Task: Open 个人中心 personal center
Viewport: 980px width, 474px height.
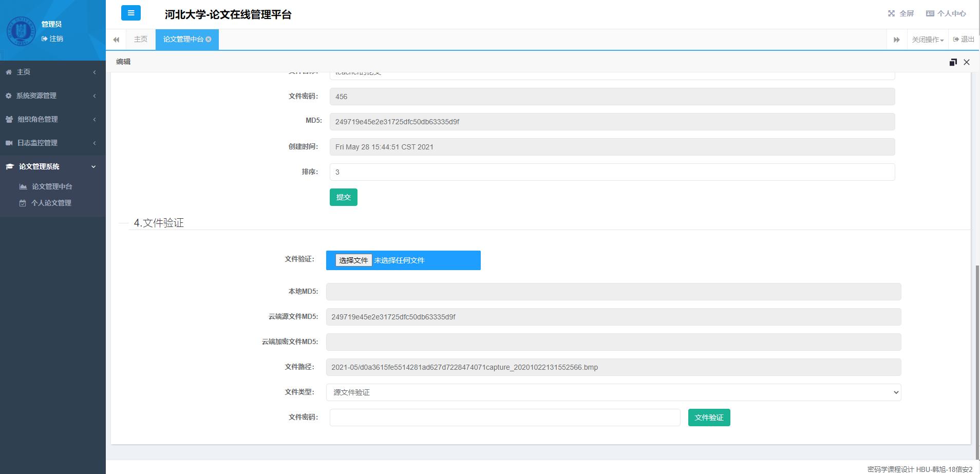Action: [946, 13]
